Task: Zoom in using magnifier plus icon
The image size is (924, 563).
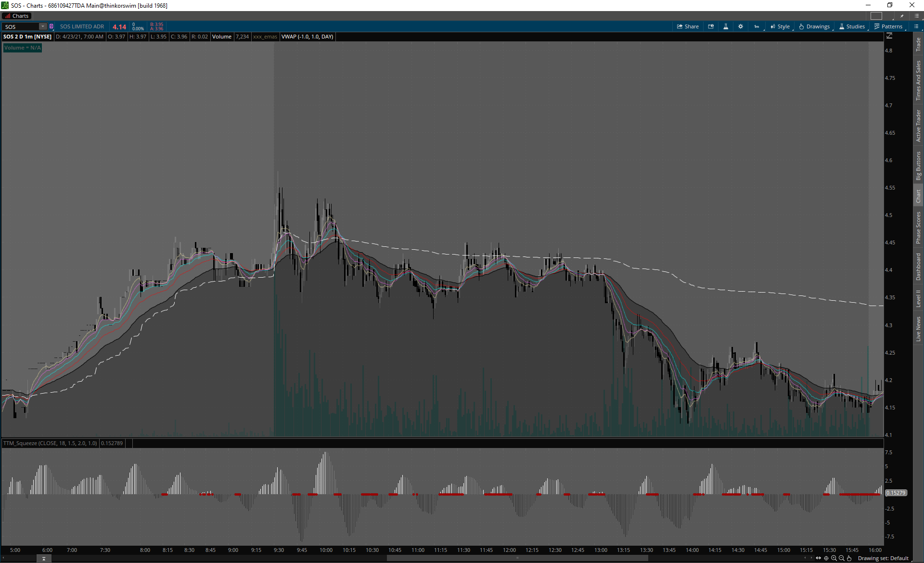Action: click(x=834, y=558)
